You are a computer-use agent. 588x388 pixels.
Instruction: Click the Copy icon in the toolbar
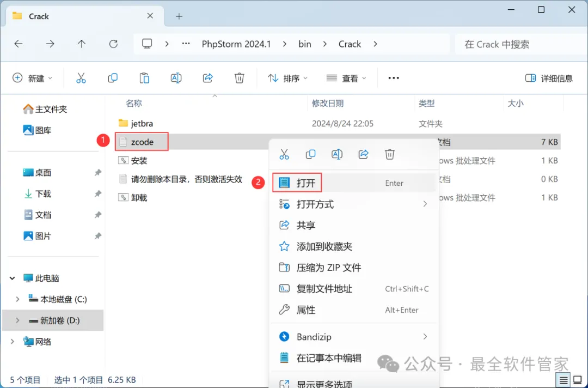coord(113,78)
